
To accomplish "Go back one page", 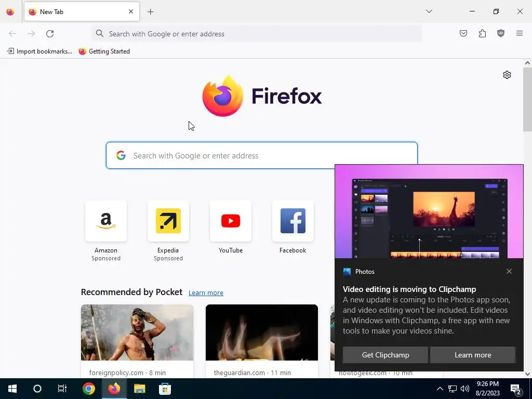I will pyautogui.click(x=12, y=34).
